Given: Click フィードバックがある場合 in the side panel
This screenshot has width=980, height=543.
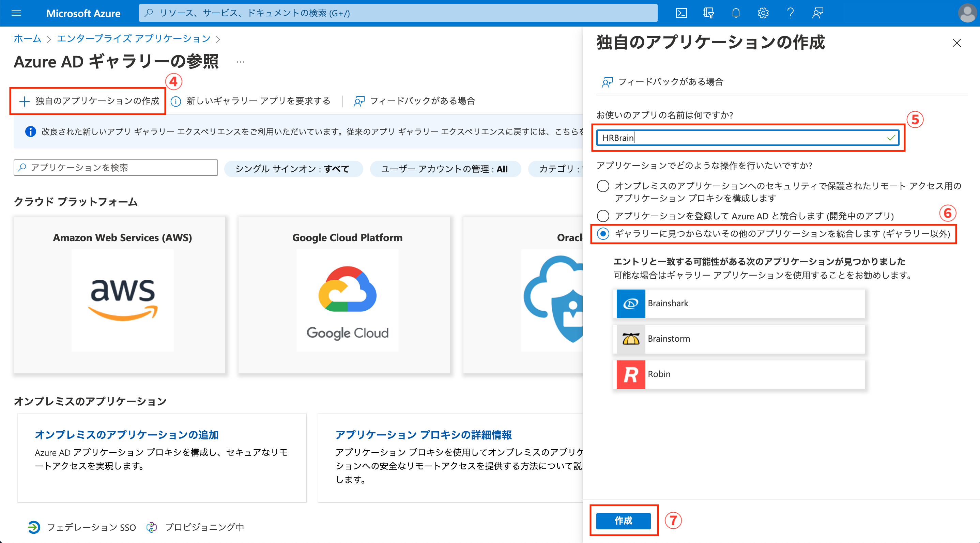Looking at the screenshot, I should tap(662, 82).
